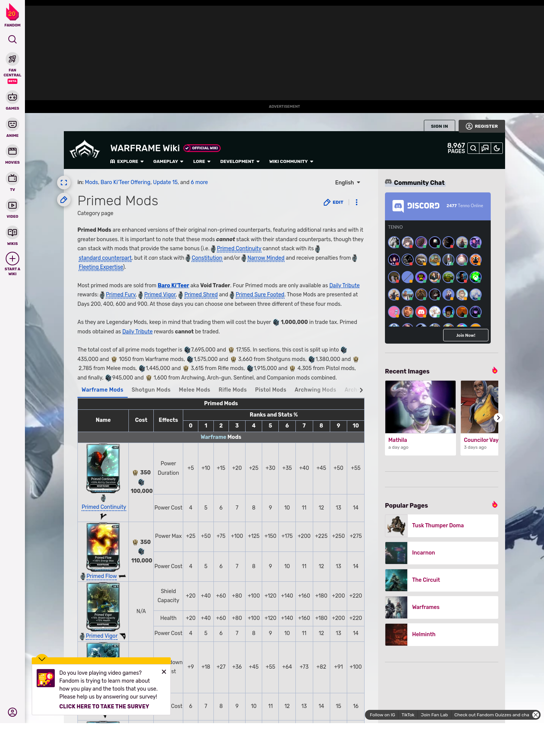Click the Popular Pages flame icon
The height and width of the screenshot is (756, 544).
click(495, 505)
